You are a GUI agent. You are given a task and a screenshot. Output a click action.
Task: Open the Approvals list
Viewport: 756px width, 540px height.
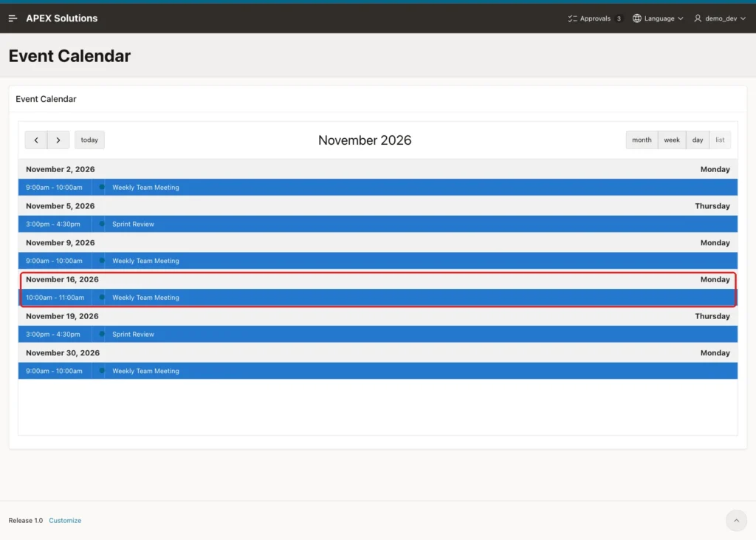594,18
